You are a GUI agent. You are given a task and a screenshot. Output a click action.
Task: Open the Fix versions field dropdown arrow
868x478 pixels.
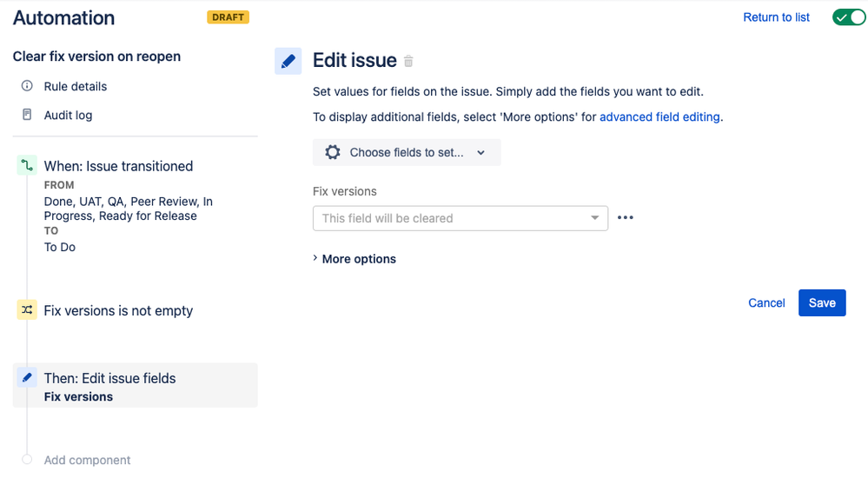pyautogui.click(x=594, y=218)
